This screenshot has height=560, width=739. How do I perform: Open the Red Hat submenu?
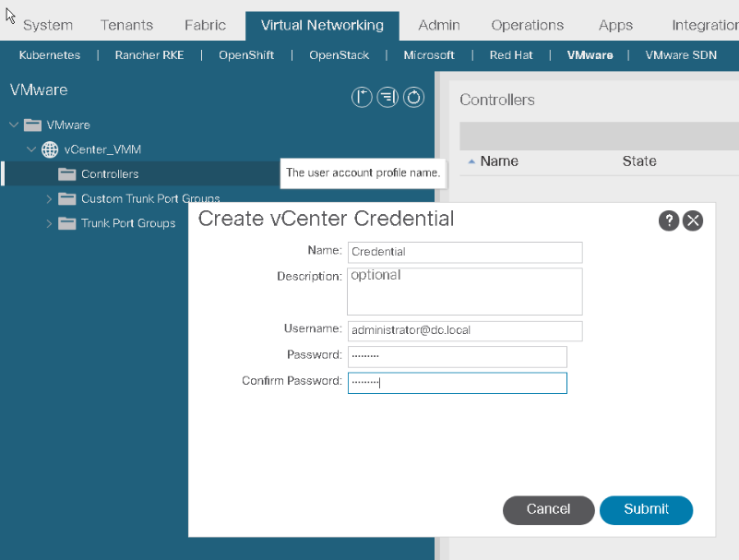click(x=511, y=55)
